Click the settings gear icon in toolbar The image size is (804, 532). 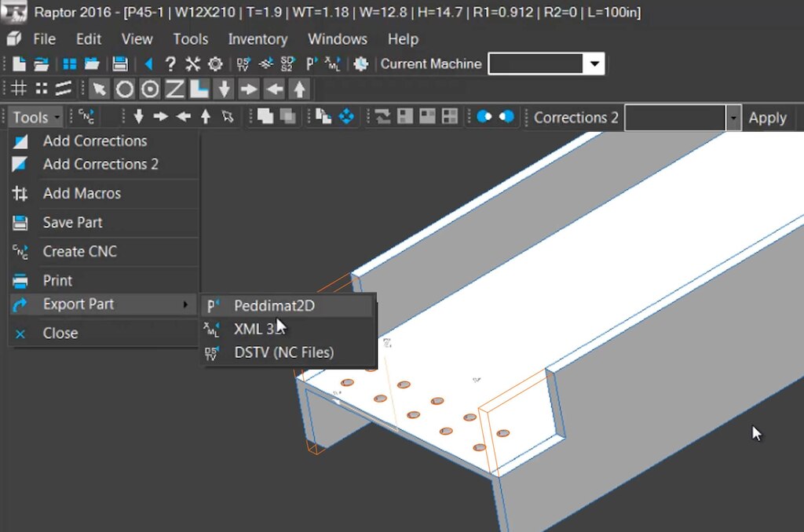click(214, 64)
